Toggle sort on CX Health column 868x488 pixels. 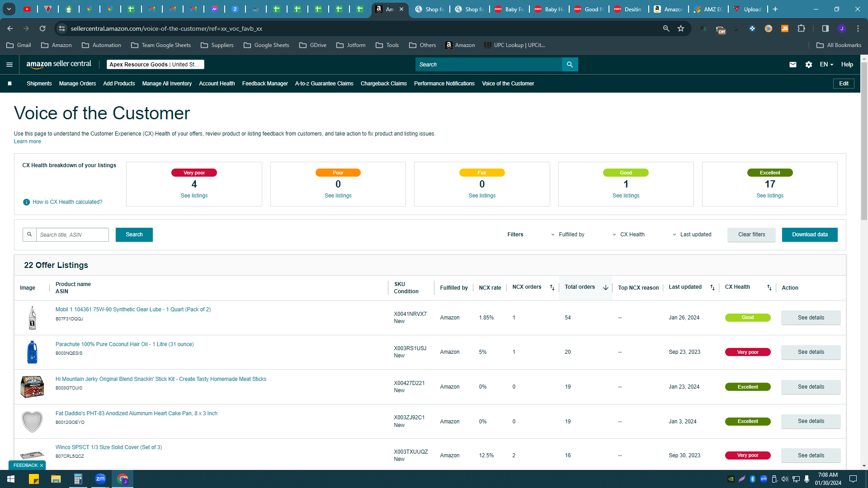point(769,287)
